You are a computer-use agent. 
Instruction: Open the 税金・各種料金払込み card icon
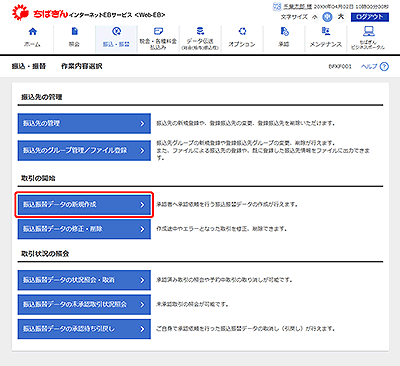pyautogui.click(x=158, y=31)
